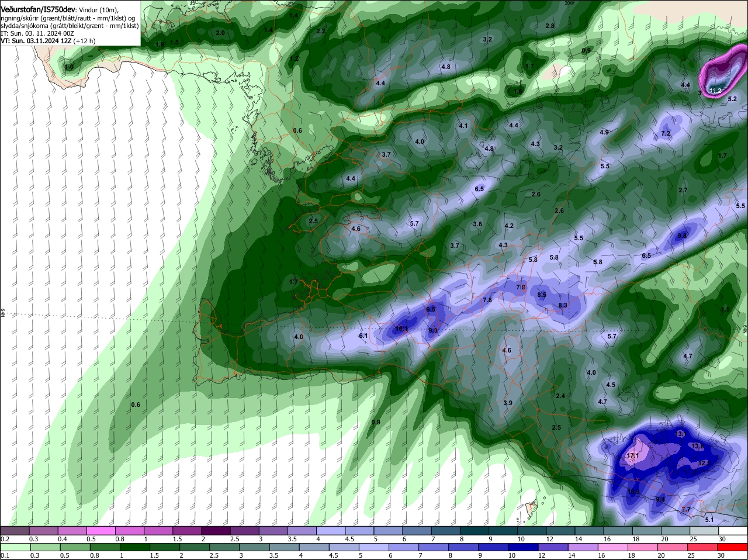The image size is (748, 560).
Task: Click the 7.7 precipitation value
Action: pyautogui.click(x=686, y=509)
